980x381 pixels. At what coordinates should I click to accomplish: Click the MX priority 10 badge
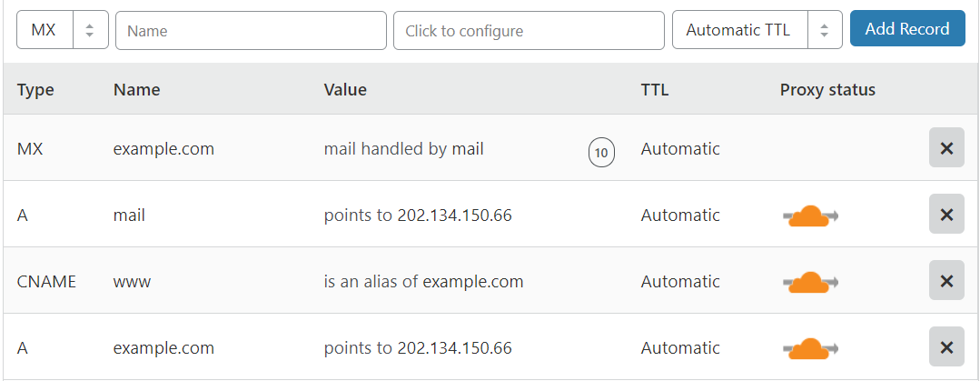(x=601, y=152)
